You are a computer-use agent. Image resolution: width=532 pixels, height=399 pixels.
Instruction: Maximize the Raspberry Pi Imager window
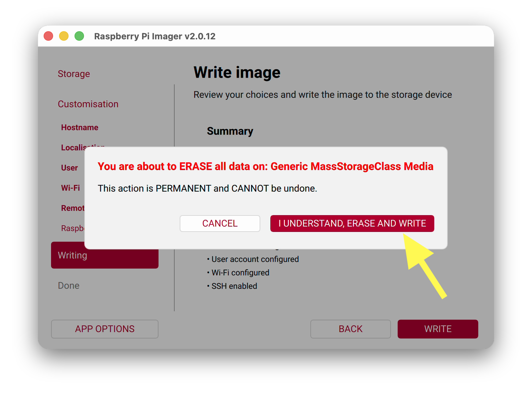tap(79, 36)
